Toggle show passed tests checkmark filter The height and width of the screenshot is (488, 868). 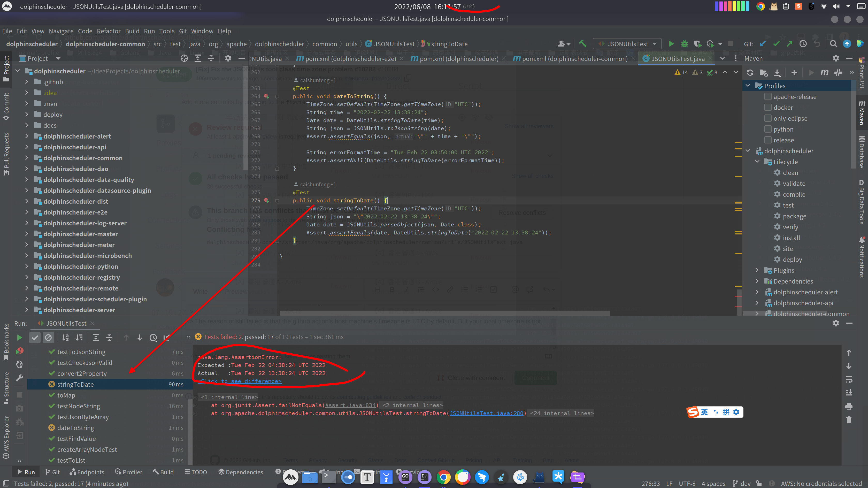(x=35, y=337)
